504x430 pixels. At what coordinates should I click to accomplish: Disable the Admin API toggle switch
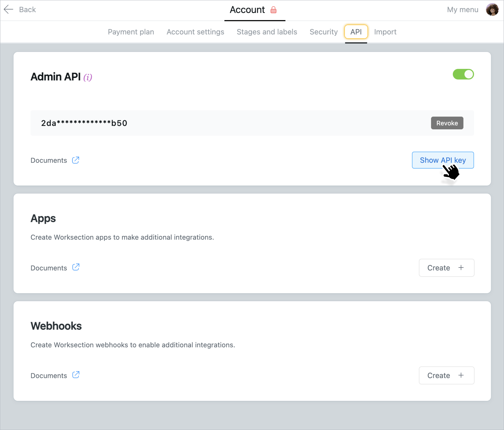[463, 74]
